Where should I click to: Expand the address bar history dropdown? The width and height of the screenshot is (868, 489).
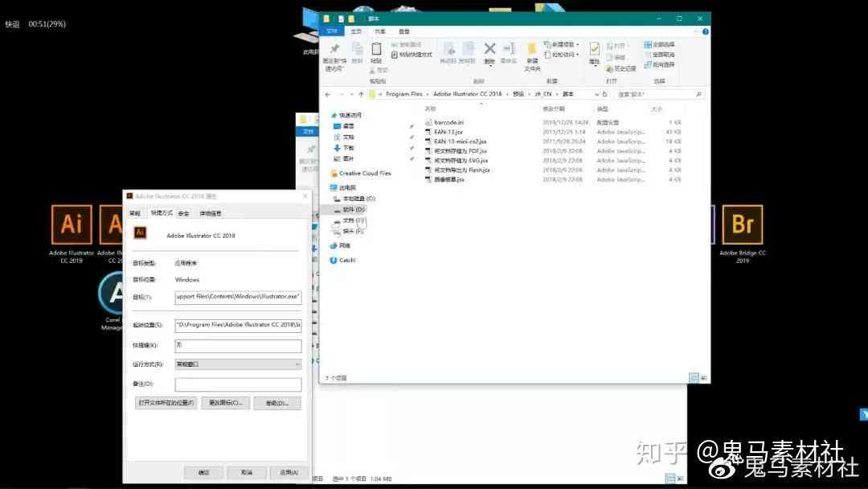pyautogui.click(x=596, y=94)
